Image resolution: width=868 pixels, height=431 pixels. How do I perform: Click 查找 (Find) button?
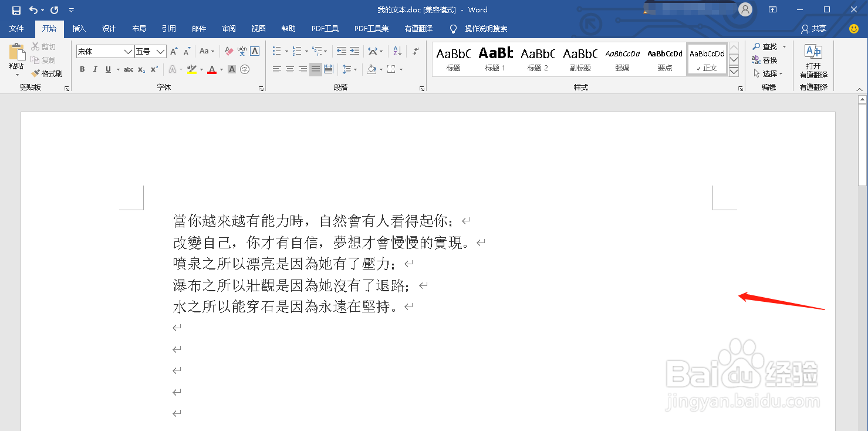pos(766,46)
